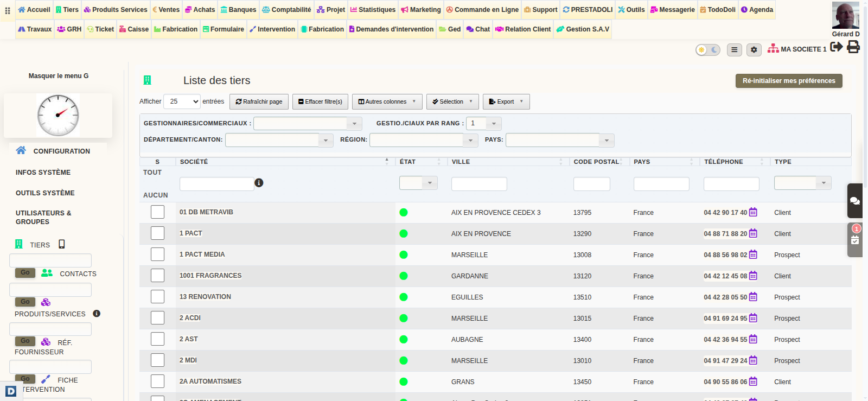Open the MA SOCIETE 1 organization icon

click(x=773, y=49)
